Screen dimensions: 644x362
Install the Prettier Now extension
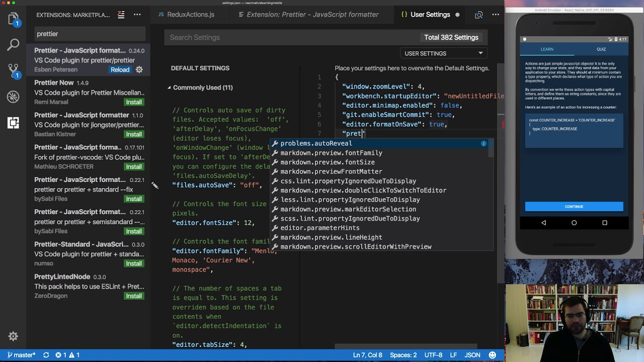134,102
